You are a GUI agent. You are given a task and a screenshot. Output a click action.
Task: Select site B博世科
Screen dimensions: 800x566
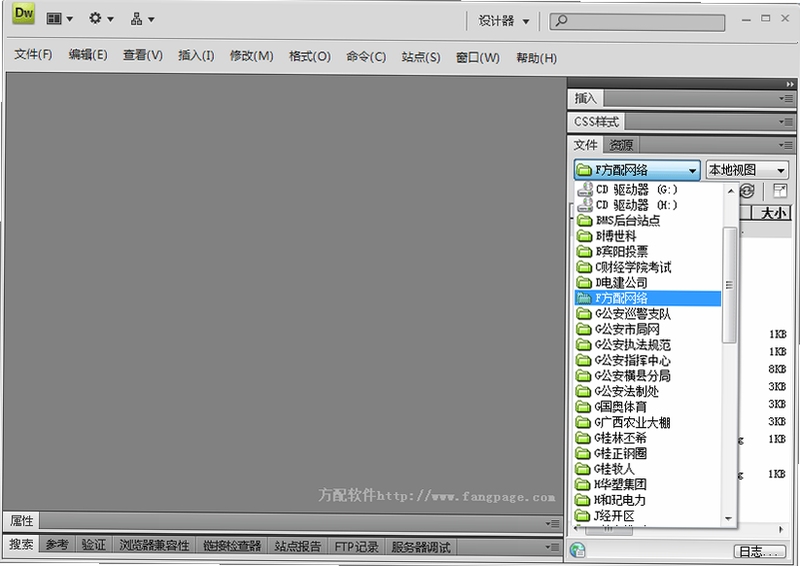click(x=648, y=236)
